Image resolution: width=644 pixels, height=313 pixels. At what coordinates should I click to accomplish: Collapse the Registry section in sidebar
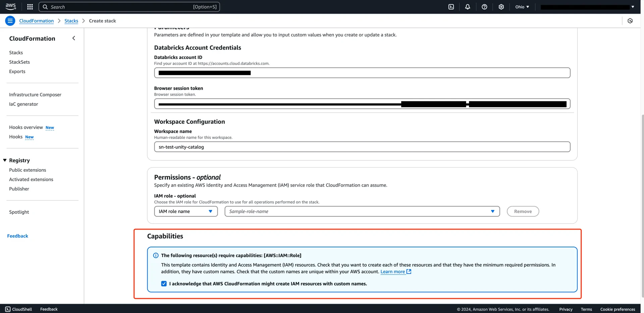(5, 160)
